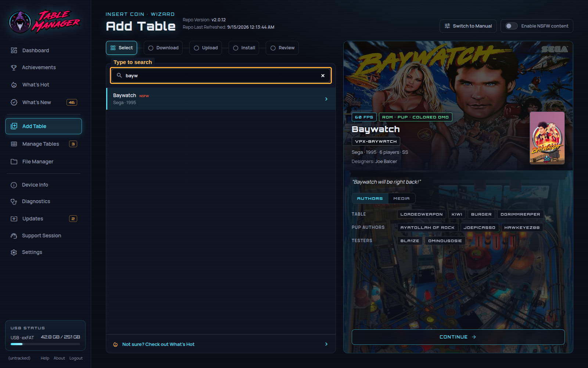Open What's Hot flame icon

14,85
